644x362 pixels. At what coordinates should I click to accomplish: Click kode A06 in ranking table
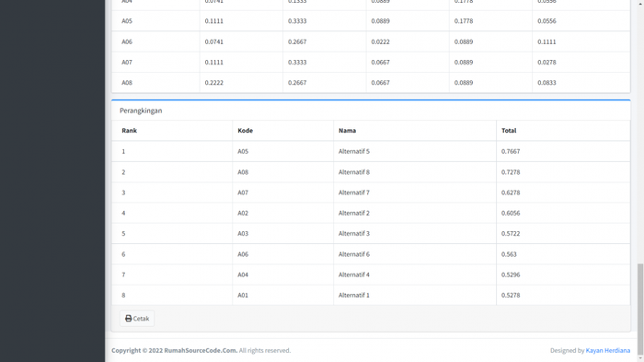pos(243,254)
